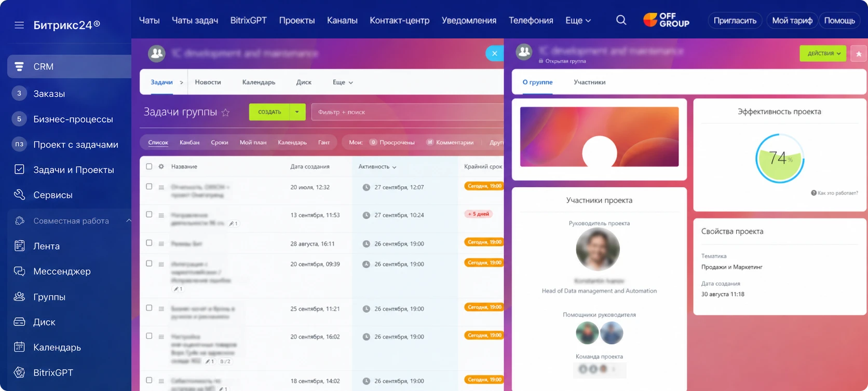Check the task created 13 сентября, 11:53
Screen dimensions: 868x391
click(x=149, y=214)
